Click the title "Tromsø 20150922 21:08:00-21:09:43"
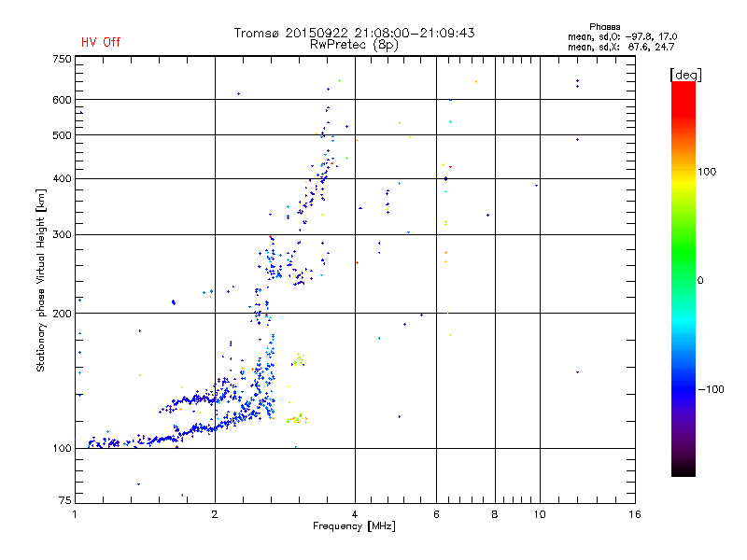The height and width of the screenshot is (560, 747). (x=355, y=33)
